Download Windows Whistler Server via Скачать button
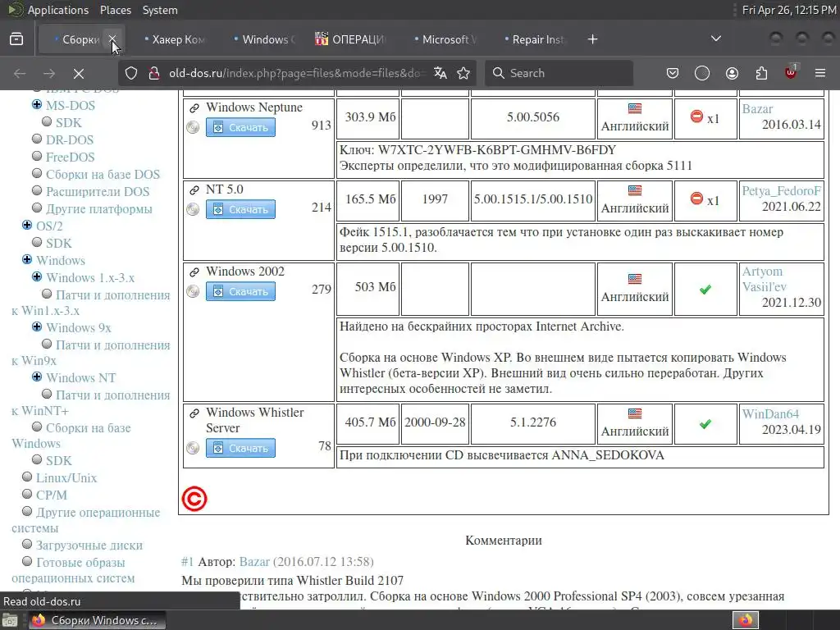Image resolution: width=840 pixels, height=630 pixels. click(240, 448)
